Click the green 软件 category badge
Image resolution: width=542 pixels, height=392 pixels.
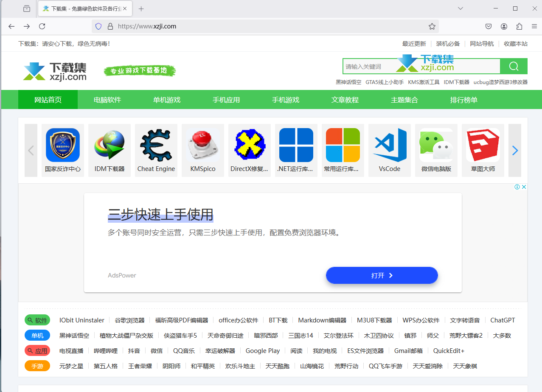point(37,320)
